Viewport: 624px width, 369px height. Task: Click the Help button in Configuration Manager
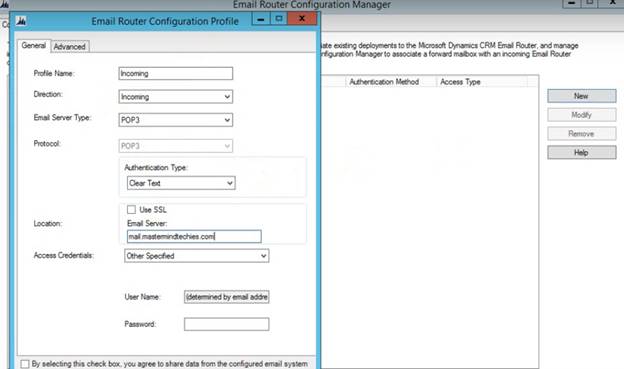pyautogui.click(x=581, y=152)
